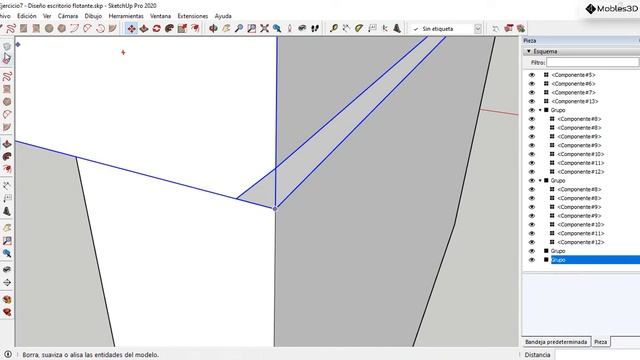Choose the Scale tool
Image resolution: width=640 pixels, height=360 pixels.
pos(182,29)
